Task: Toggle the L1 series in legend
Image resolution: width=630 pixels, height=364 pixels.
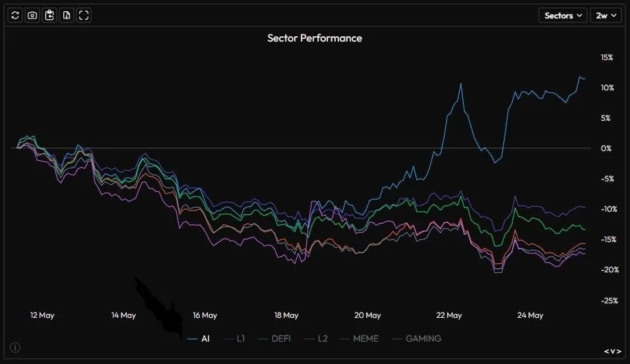Action: coord(234,339)
